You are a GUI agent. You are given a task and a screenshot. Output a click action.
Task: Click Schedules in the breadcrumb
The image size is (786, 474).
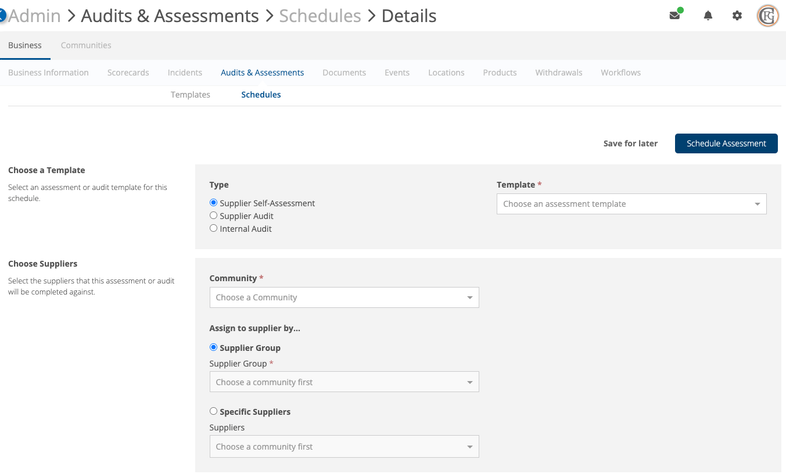click(320, 16)
